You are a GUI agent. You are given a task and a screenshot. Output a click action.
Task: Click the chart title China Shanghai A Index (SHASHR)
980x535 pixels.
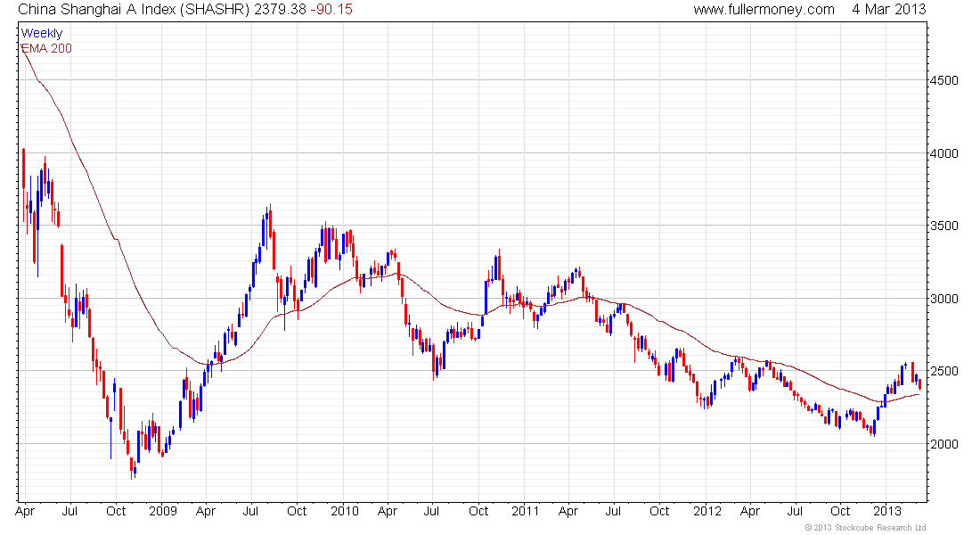click(134, 10)
